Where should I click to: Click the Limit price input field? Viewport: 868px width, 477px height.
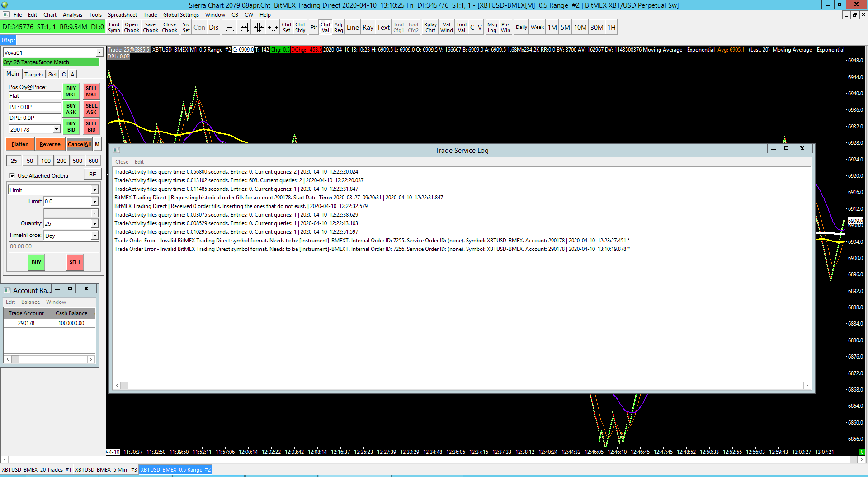(67, 202)
